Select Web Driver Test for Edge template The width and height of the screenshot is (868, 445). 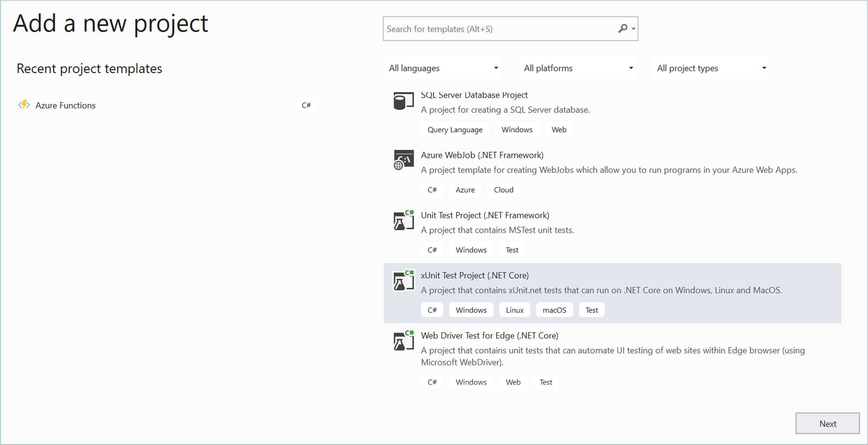coord(612,359)
